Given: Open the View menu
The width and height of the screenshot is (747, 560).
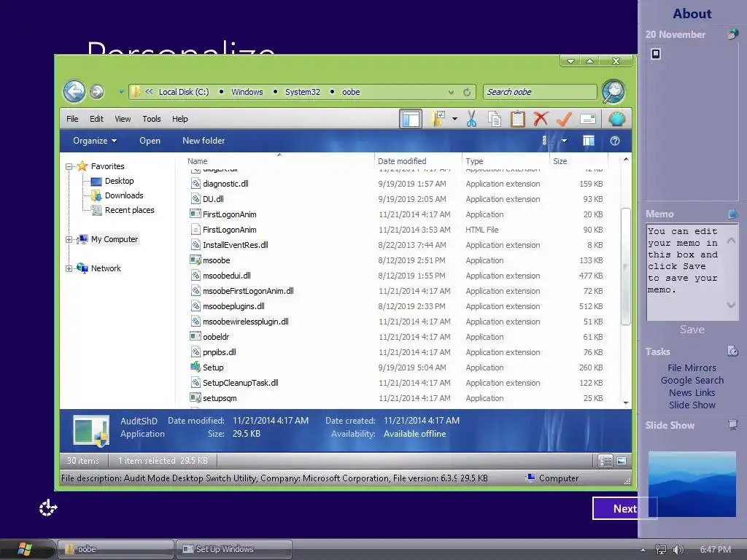Looking at the screenshot, I should coord(123,119).
